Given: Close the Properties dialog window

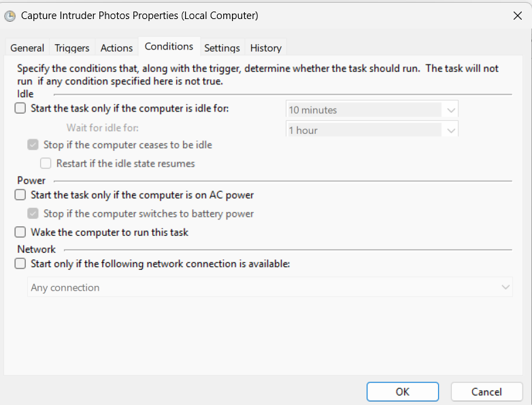Looking at the screenshot, I should click(517, 16).
